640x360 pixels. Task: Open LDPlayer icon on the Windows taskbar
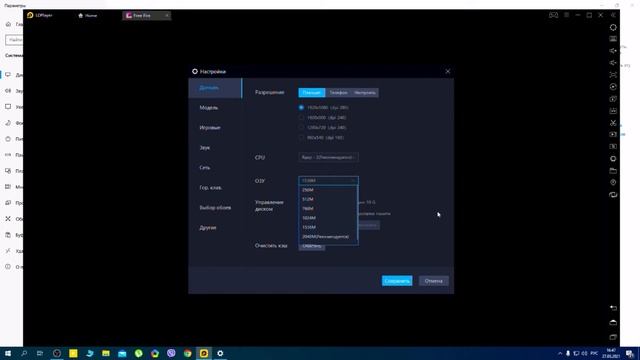[204, 353]
